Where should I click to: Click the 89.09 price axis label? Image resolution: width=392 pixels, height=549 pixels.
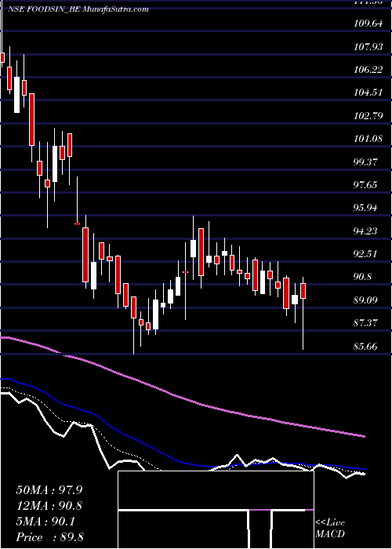pos(366,300)
